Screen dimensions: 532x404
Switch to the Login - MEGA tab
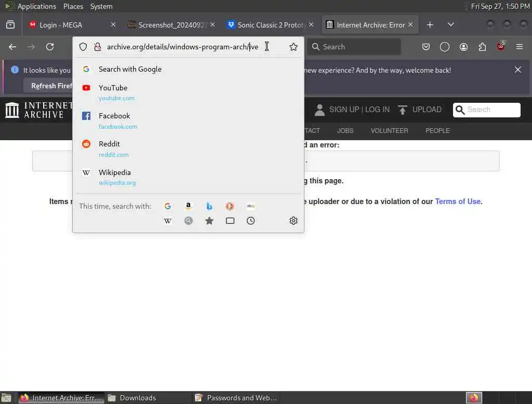(71, 25)
